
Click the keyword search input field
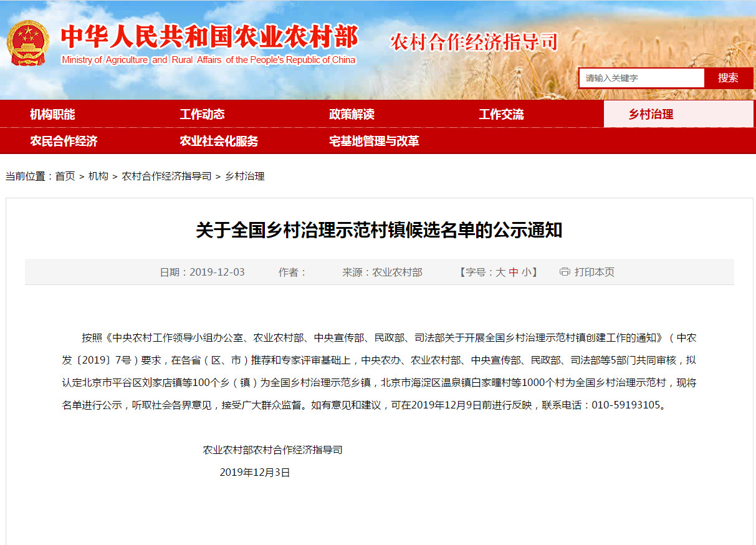click(642, 78)
